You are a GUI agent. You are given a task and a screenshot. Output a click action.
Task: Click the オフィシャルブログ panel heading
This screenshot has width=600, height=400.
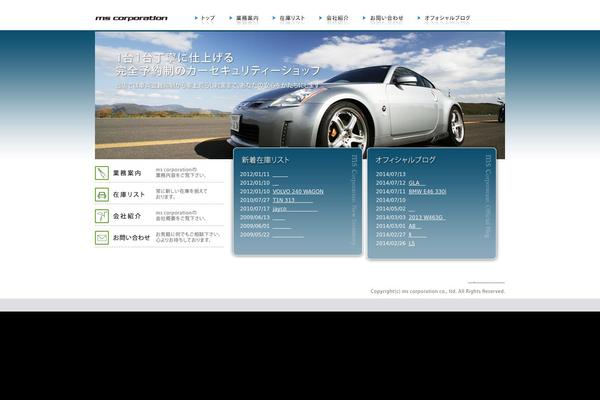(405, 160)
